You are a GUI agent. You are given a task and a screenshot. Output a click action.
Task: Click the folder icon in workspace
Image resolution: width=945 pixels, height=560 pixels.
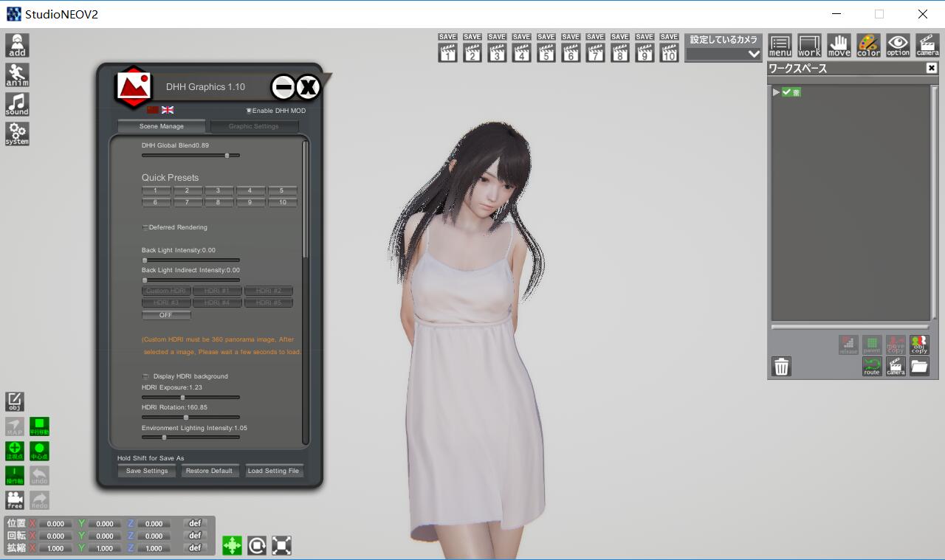pos(919,367)
